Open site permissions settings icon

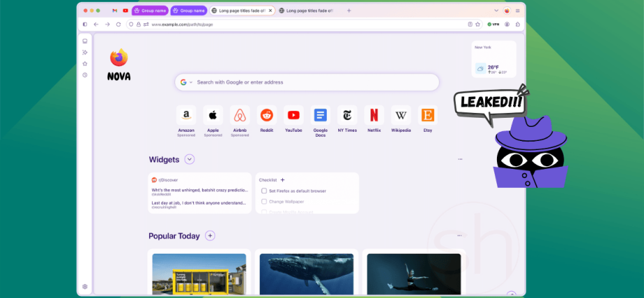click(x=146, y=25)
